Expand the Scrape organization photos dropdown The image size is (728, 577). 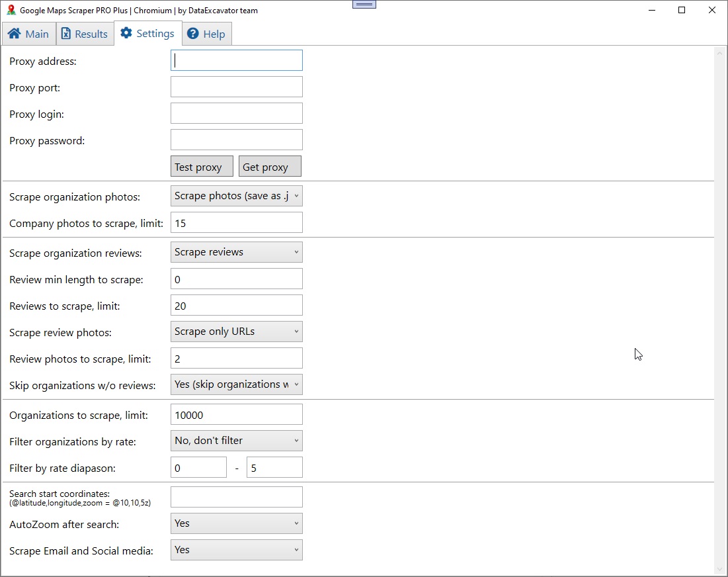[236, 196]
